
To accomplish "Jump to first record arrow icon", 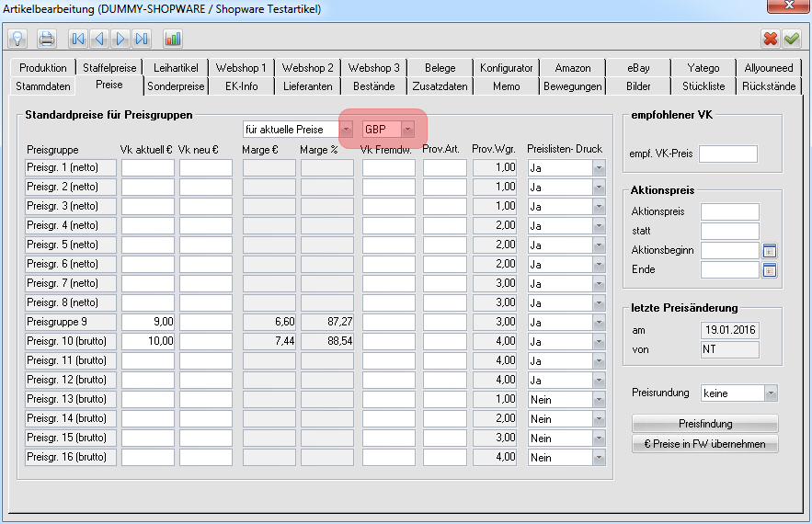I will click(x=78, y=39).
